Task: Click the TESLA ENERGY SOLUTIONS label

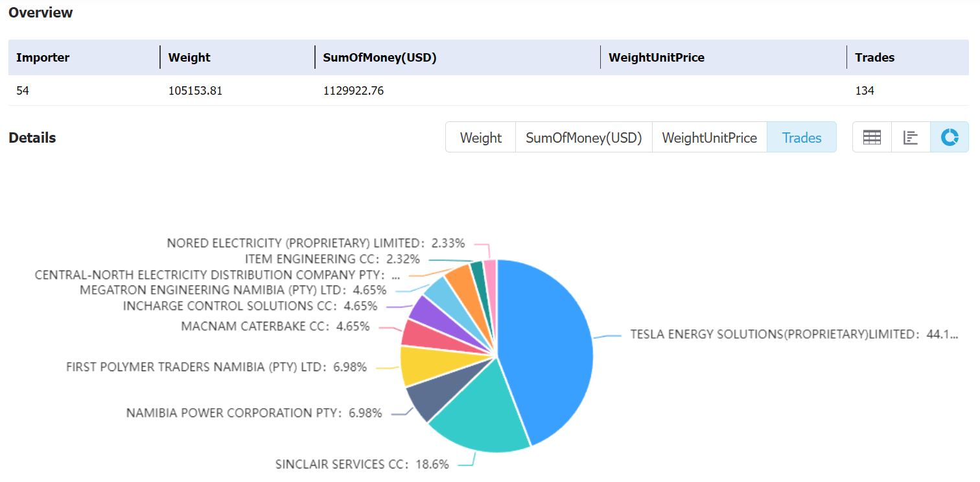Action: 794,335
